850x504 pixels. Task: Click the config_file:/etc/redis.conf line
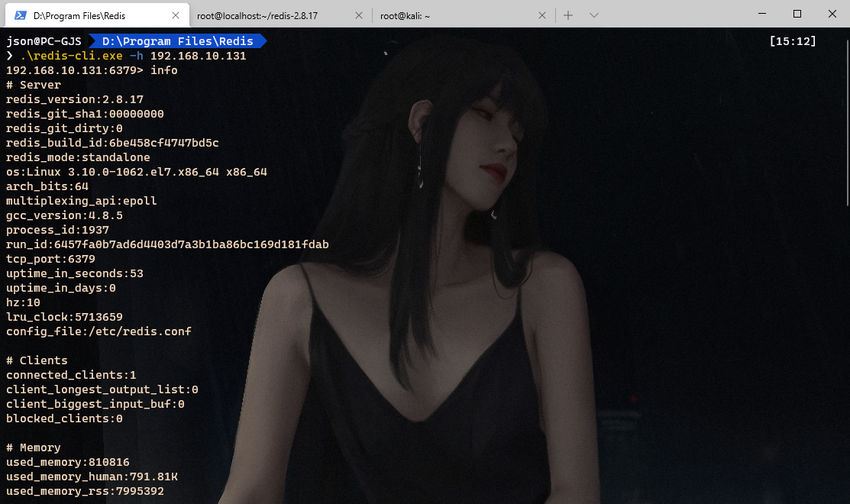pyautogui.click(x=99, y=331)
